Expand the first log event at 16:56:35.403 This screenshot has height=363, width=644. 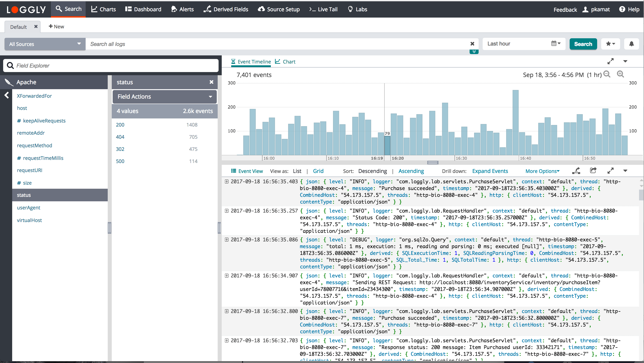[x=226, y=182]
